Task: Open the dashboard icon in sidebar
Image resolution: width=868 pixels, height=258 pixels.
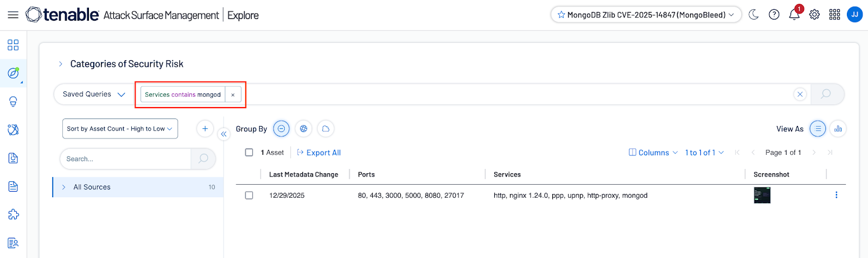Action: (13, 45)
